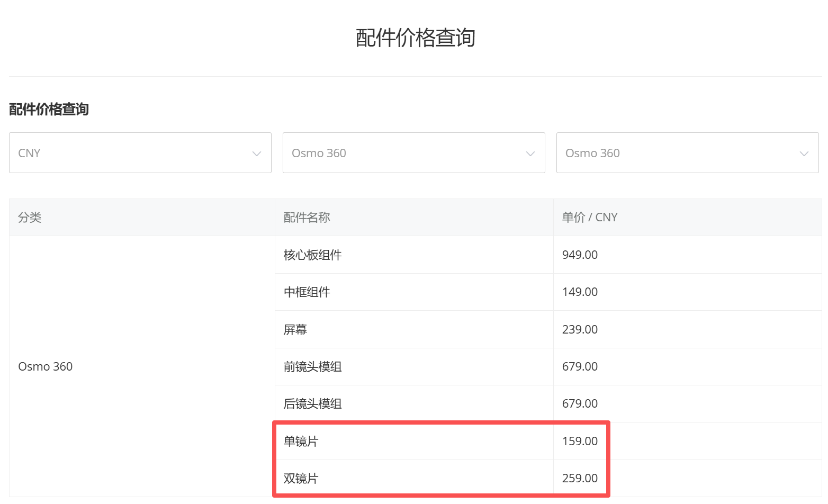Click the 159.00 price value
Viewport: 828px width, 504px height.
(580, 441)
